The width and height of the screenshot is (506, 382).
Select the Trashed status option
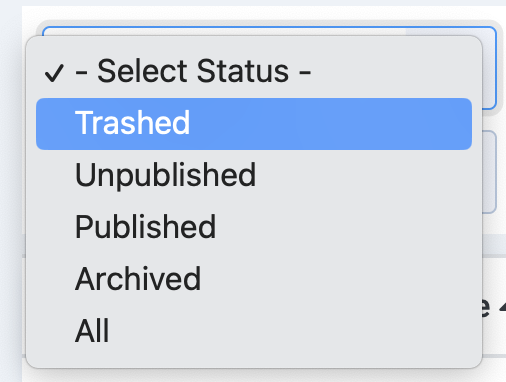(254, 124)
